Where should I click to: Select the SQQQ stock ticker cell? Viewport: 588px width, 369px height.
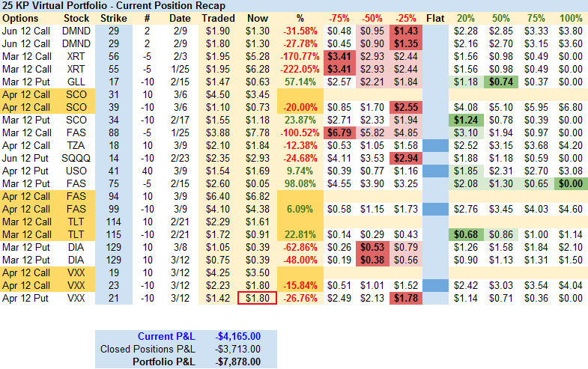pyautogui.click(x=77, y=158)
